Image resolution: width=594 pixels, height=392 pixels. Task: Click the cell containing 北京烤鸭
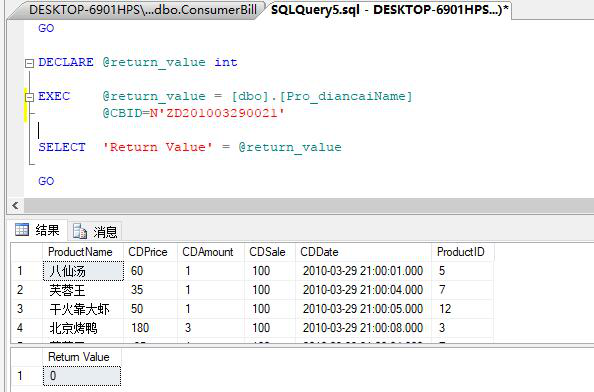coord(83,328)
